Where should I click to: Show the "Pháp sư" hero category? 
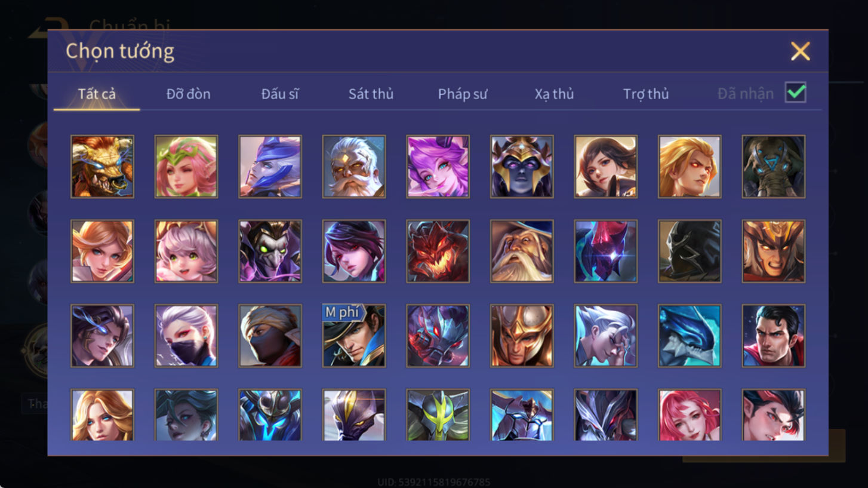463,94
